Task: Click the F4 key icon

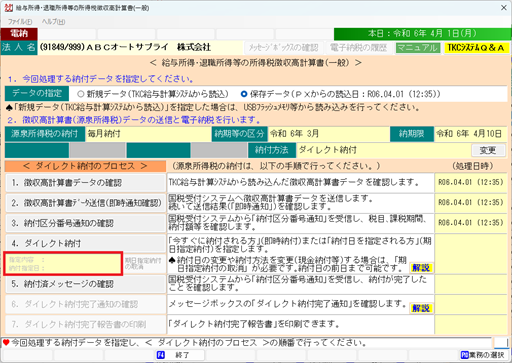Action: coord(161,355)
